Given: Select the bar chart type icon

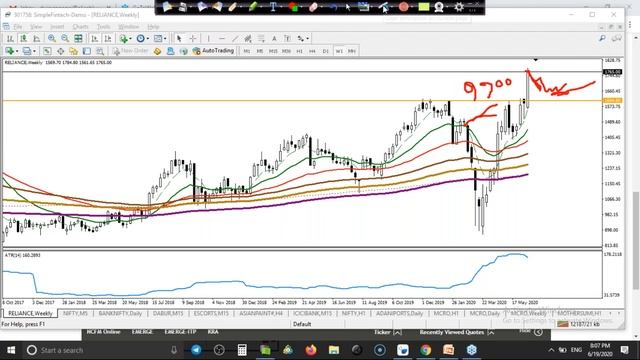Looking at the screenshot, I should pos(10,38).
